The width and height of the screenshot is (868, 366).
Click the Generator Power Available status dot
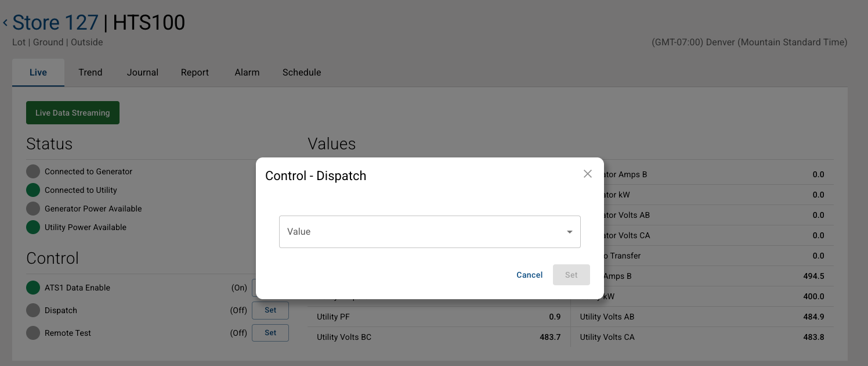pos(33,209)
